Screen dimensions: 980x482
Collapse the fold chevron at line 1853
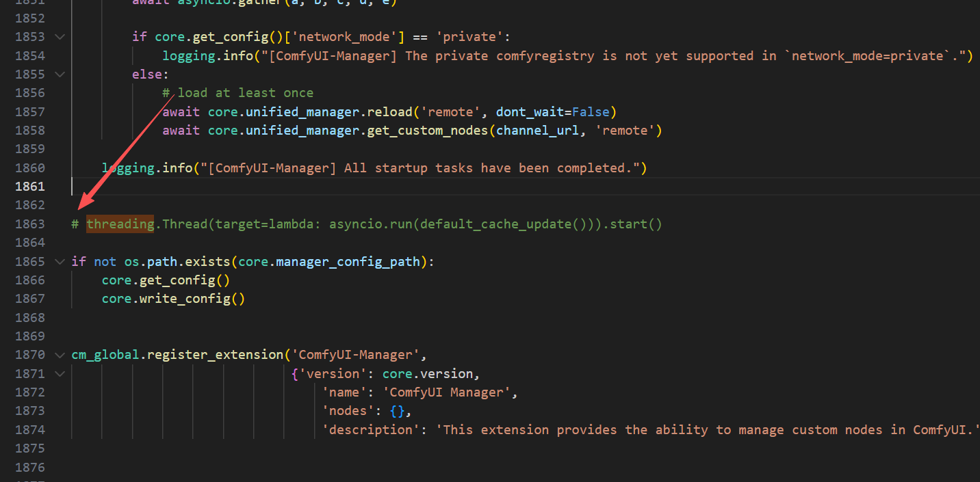pos(60,37)
